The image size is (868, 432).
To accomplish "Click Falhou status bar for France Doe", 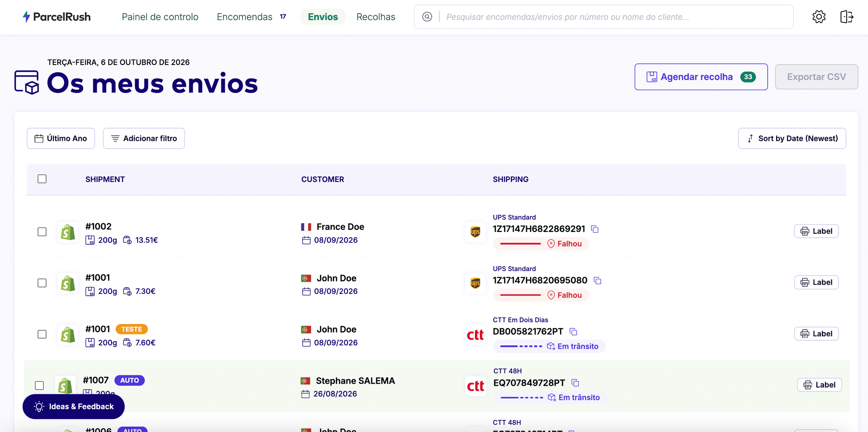I will 541,244.
